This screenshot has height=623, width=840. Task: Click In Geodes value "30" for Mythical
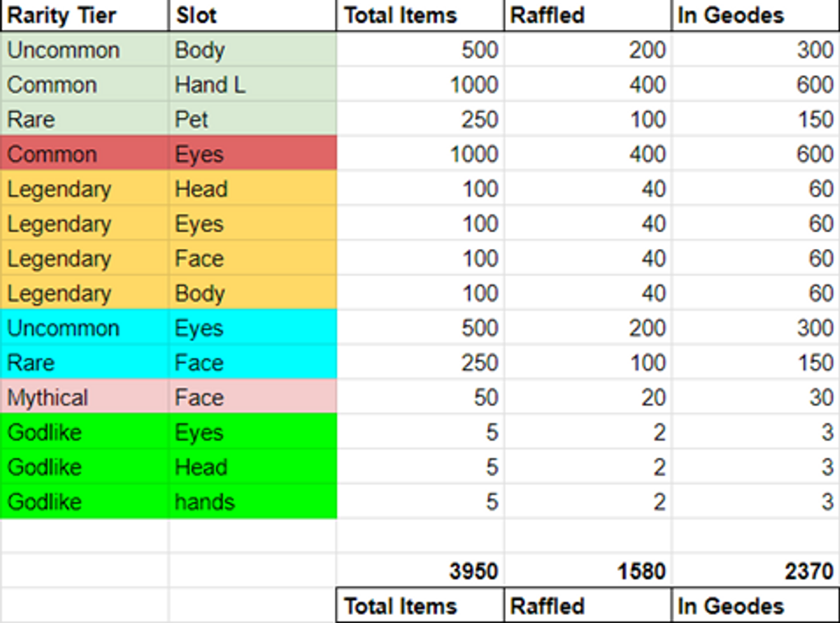point(755,397)
